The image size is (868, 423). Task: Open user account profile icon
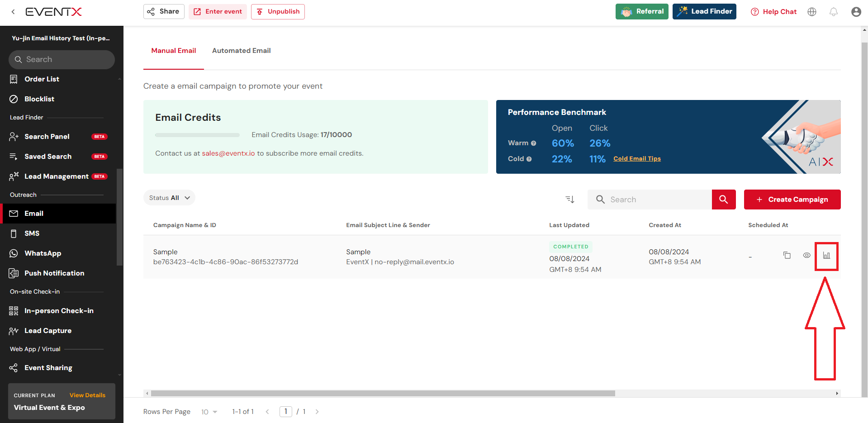coord(856,12)
